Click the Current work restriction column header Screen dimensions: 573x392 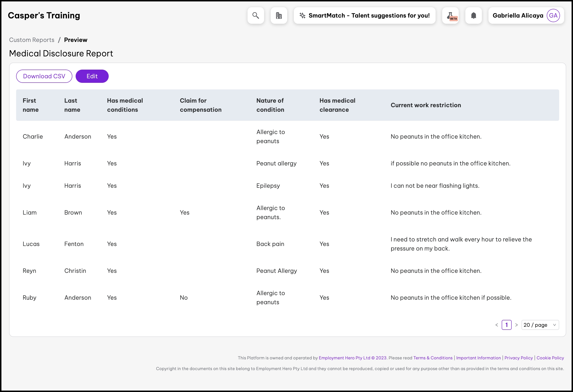(x=425, y=105)
